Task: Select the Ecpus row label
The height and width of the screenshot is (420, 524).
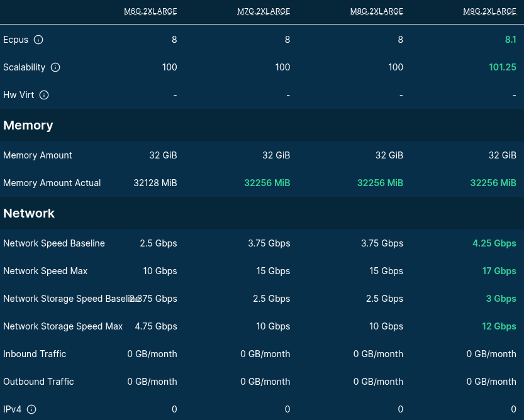Action: coord(16,40)
